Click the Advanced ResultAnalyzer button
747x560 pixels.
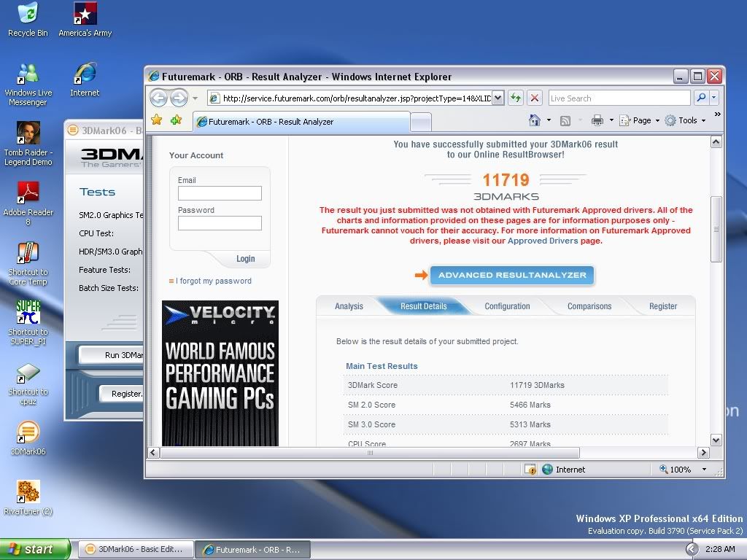click(x=512, y=275)
